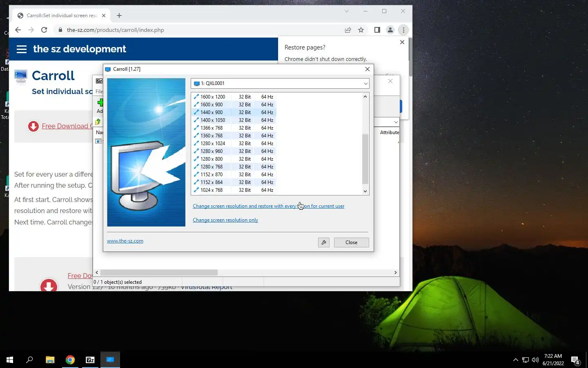The image size is (588, 368).
Task: Select the 1280 x 960 resolution row
Action: (234, 151)
